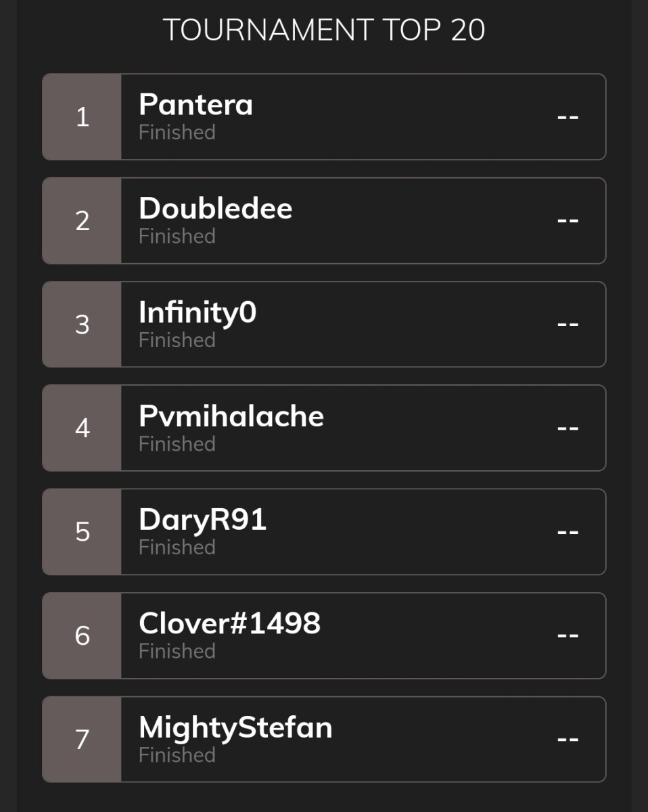This screenshot has height=812, width=648.
Task: Select MightyStefan player name
Action: click(235, 728)
